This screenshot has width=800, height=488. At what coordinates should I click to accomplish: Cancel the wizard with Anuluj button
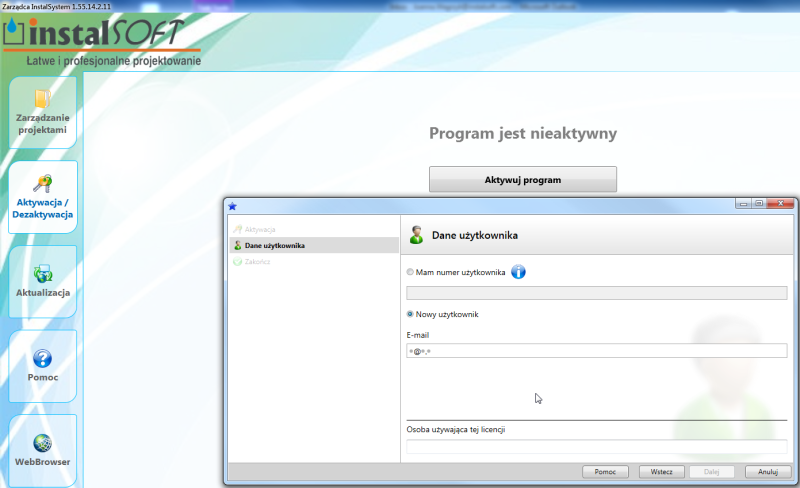coord(768,472)
